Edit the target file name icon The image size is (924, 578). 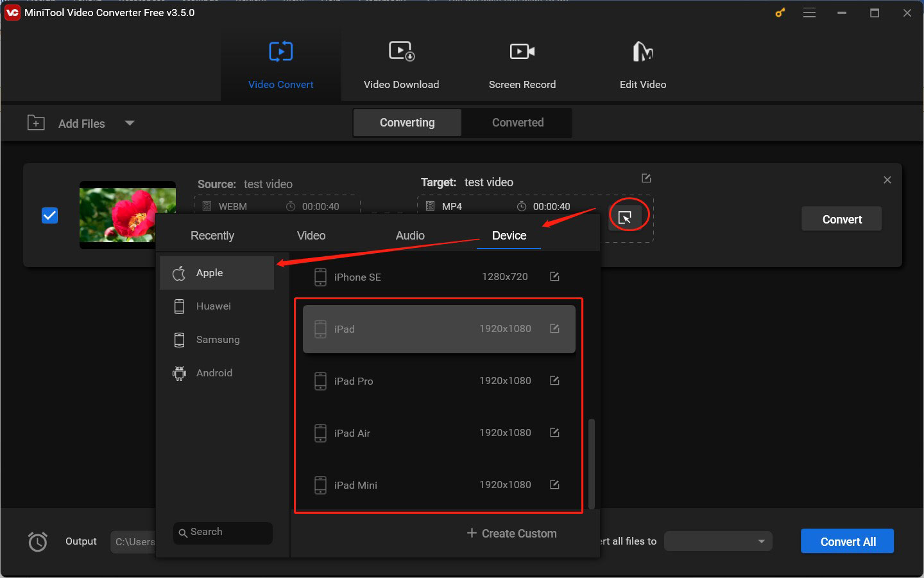click(646, 178)
